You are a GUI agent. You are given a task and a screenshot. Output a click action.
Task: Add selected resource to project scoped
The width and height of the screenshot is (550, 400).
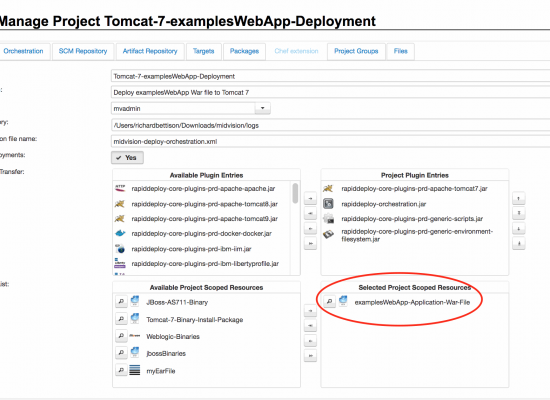[310, 311]
